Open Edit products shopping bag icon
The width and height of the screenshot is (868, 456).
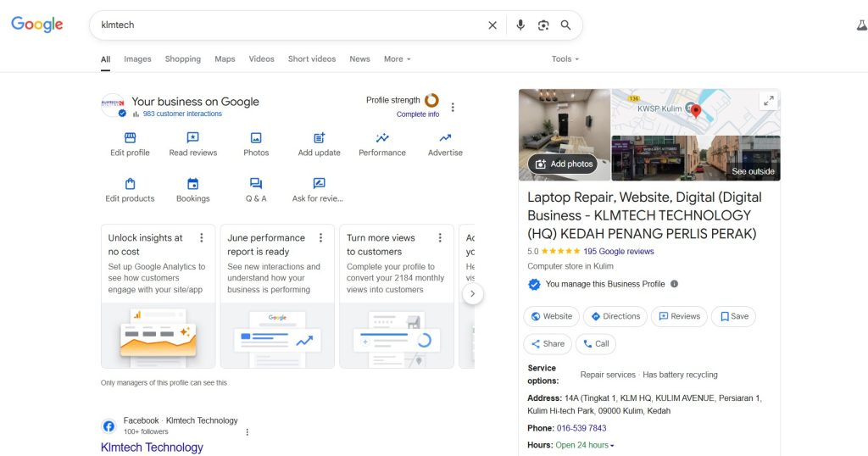(x=130, y=184)
